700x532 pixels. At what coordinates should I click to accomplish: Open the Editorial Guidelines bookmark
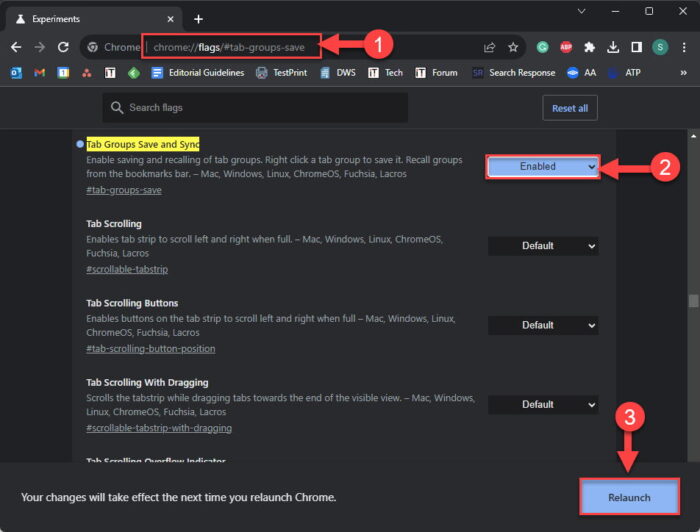[x=198, y=72]
